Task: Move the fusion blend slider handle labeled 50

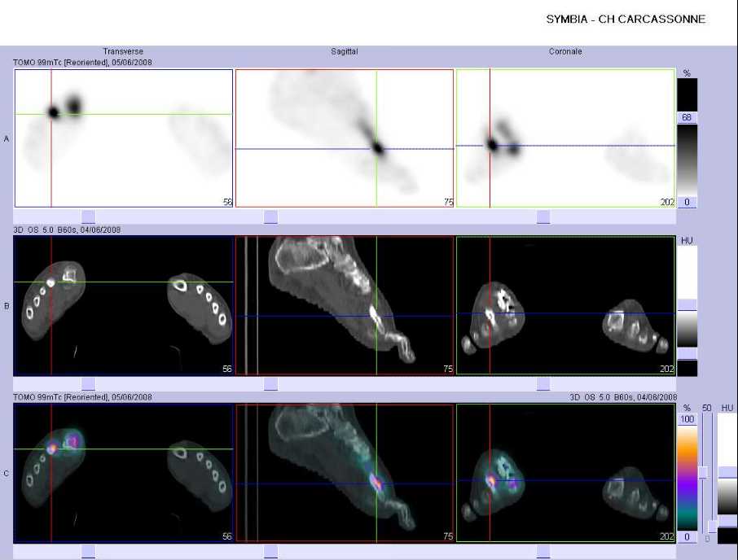Action: pyautogui.click(x=704, y=473)
